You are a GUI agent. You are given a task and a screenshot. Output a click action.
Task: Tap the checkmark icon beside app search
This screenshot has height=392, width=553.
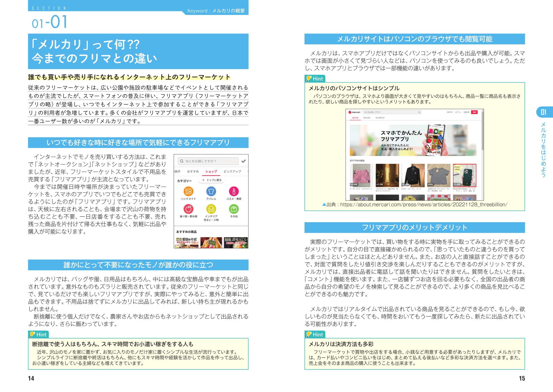pyautogui.click(x=244, y=161)
